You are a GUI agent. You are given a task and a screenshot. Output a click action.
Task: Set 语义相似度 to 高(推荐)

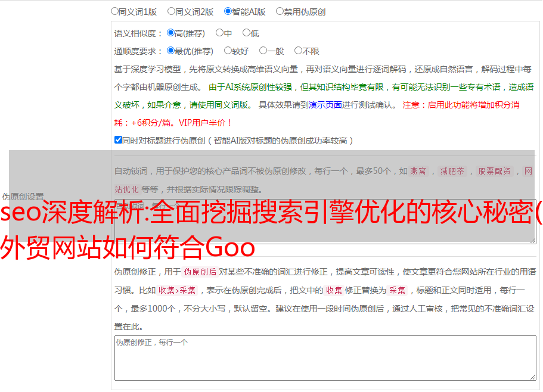170,33
